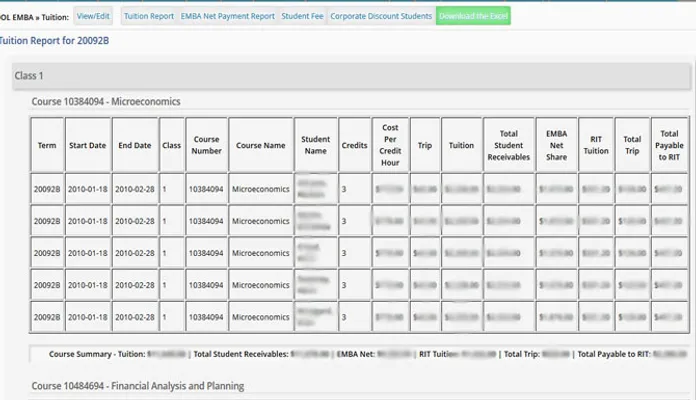Open the Tuition Report tab
The width and height of the screenshot is (696, 400).
point(148,16)
